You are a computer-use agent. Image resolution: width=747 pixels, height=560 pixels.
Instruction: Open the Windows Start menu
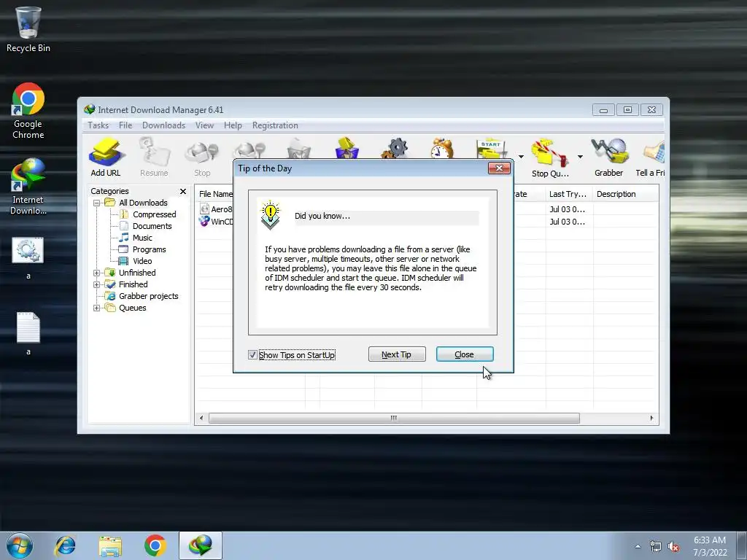point(20,545)
